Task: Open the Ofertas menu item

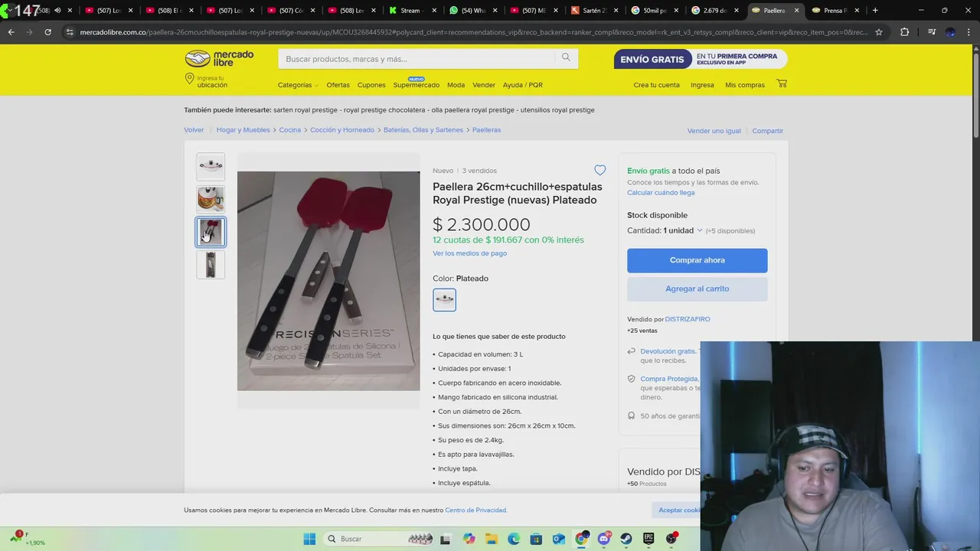Action: [338, 85]
